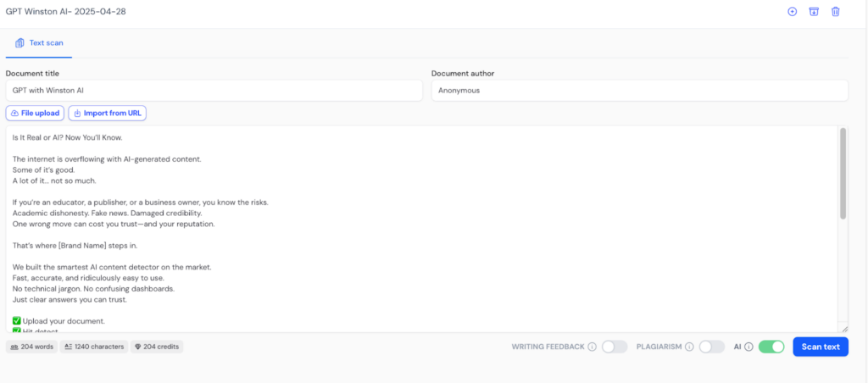Click the 204 credits diamond badge
This screenshot has width=868, height=383.
point(157,347)
